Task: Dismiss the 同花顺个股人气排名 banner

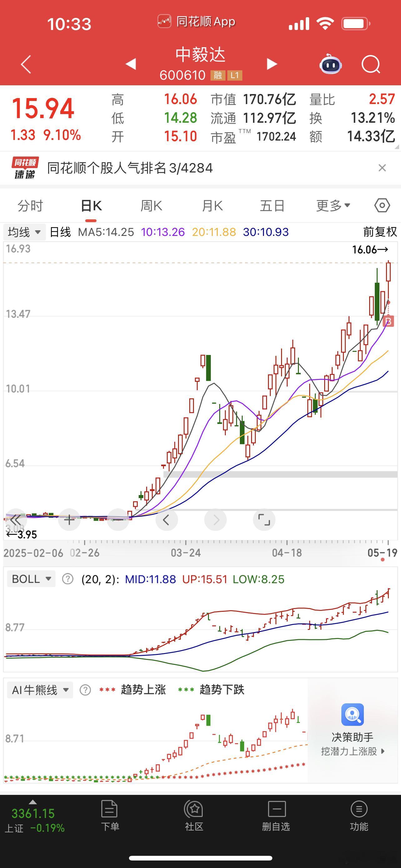Action: (382, 168)
